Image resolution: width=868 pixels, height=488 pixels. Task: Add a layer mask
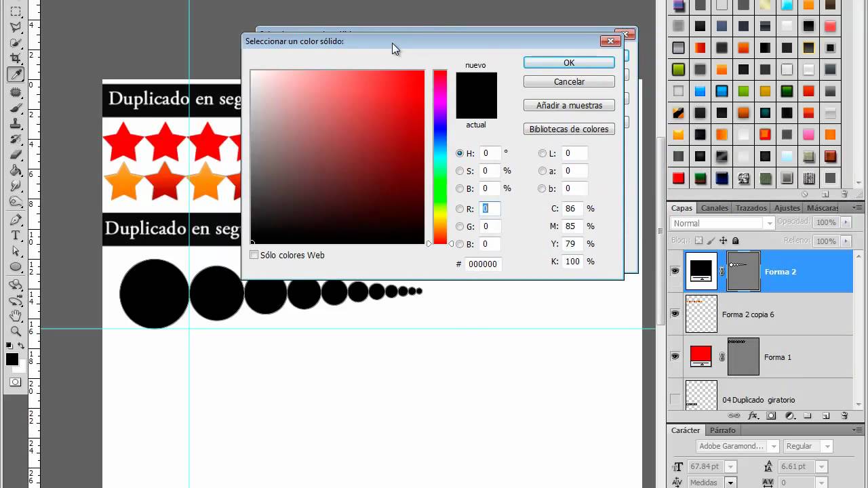pos(771,415)
